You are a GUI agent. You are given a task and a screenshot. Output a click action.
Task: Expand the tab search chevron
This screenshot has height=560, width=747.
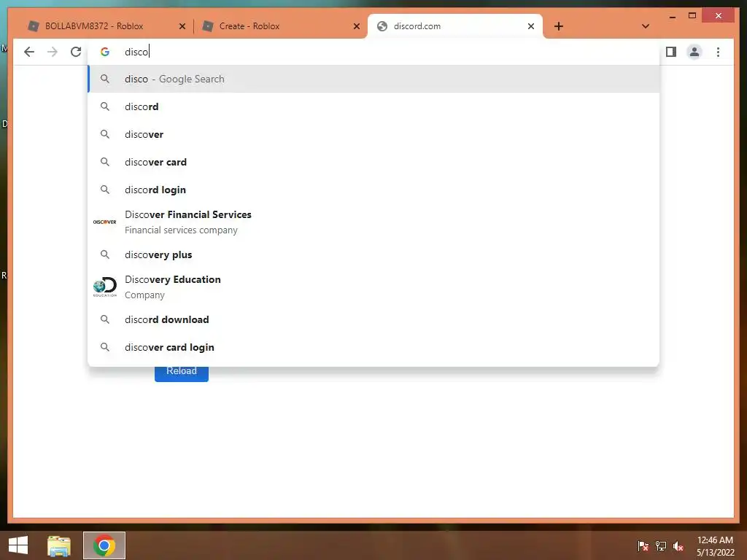pos(645,26)
